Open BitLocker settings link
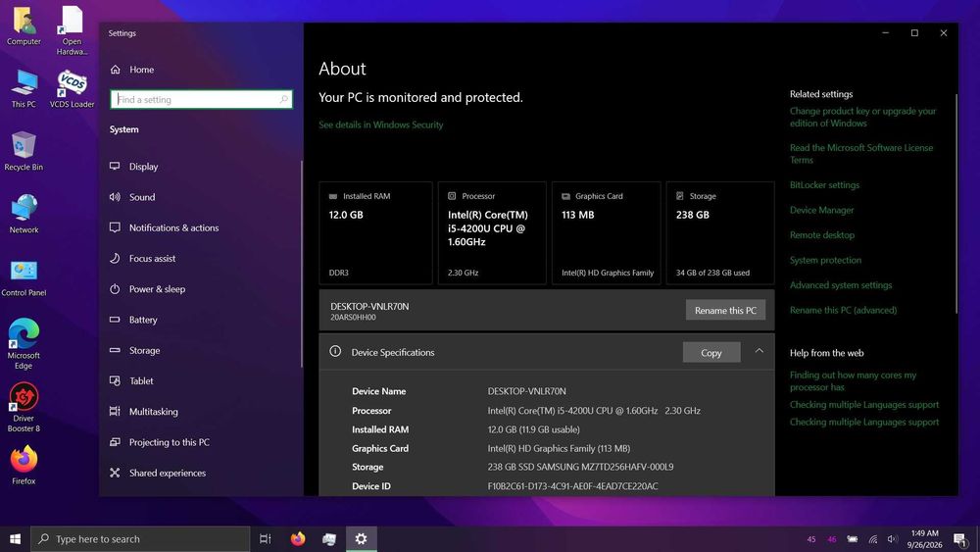This screenshot has width=980, height=552. (824, 185)
